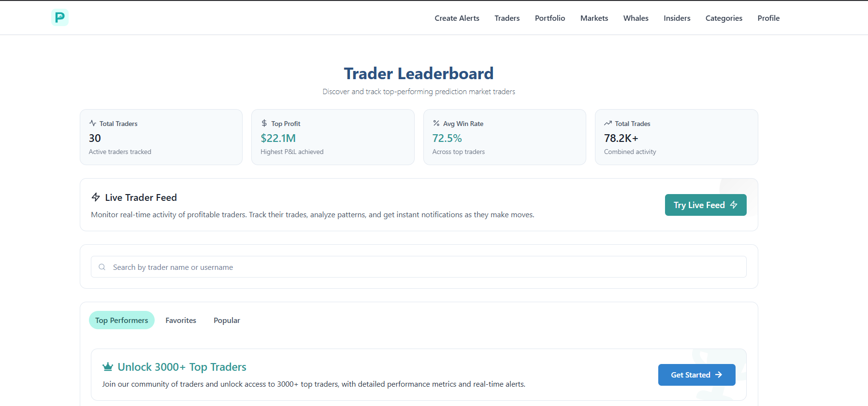The image size is (868, 406).
Task: Click the magnifier icon in search bar
Action: (102, 267)
